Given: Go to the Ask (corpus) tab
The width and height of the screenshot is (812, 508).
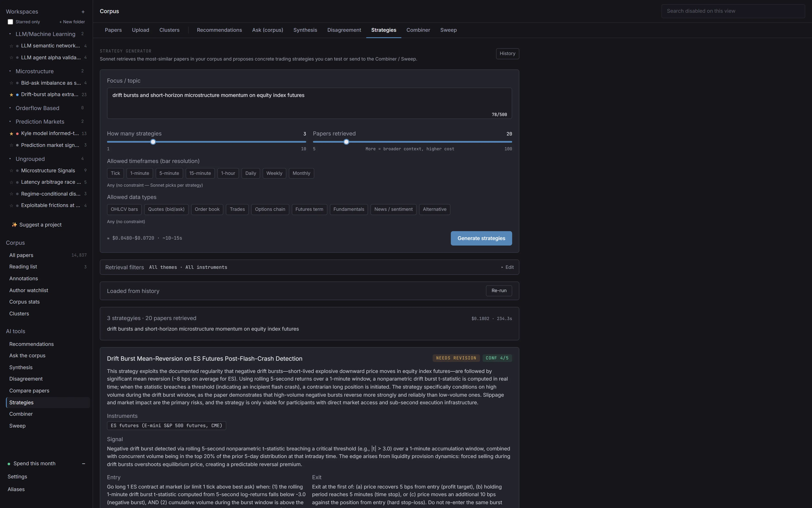Looking at the screenshot, I should pyautogui.click(x=268, y=30).
